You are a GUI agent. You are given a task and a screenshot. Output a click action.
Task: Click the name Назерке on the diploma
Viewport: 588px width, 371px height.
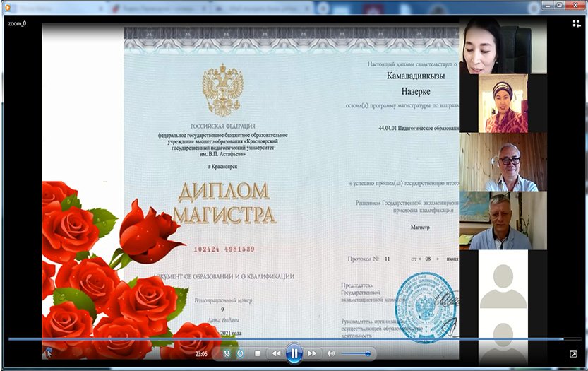tap(416, 91)
